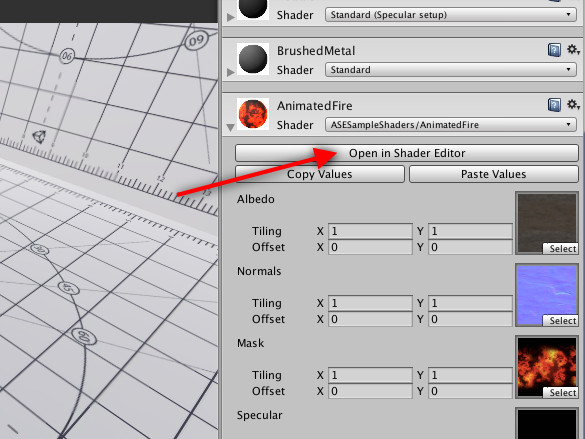Click Select on the Normals texture

click(x=560, y=321)
